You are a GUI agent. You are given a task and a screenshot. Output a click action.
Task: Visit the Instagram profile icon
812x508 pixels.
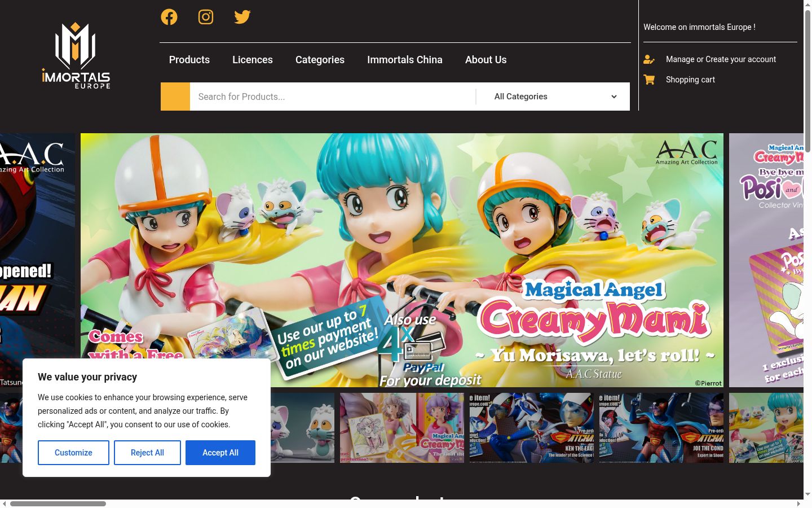[x=206, y=17]
